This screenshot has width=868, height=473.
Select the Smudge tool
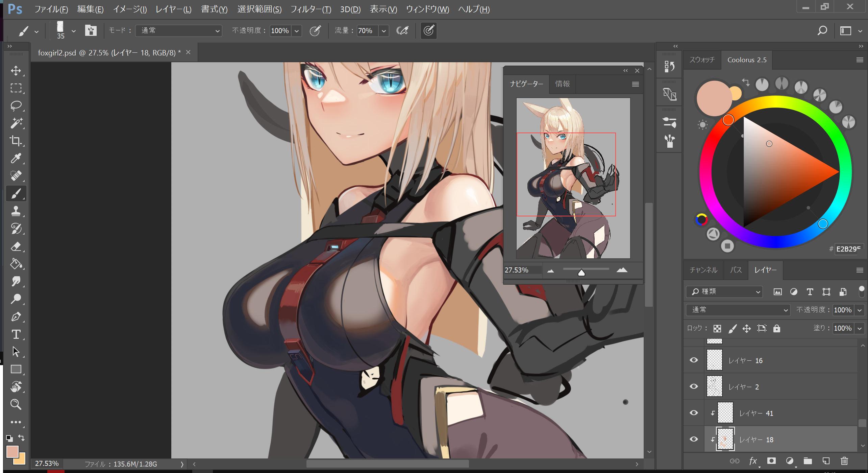[x=16, y=282]
